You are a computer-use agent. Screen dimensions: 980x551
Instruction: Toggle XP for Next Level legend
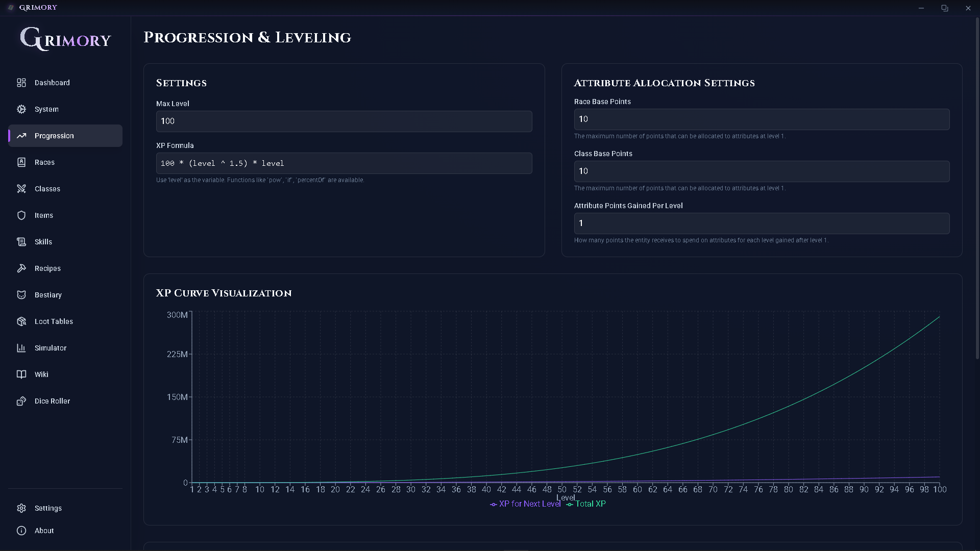point(526,504)
